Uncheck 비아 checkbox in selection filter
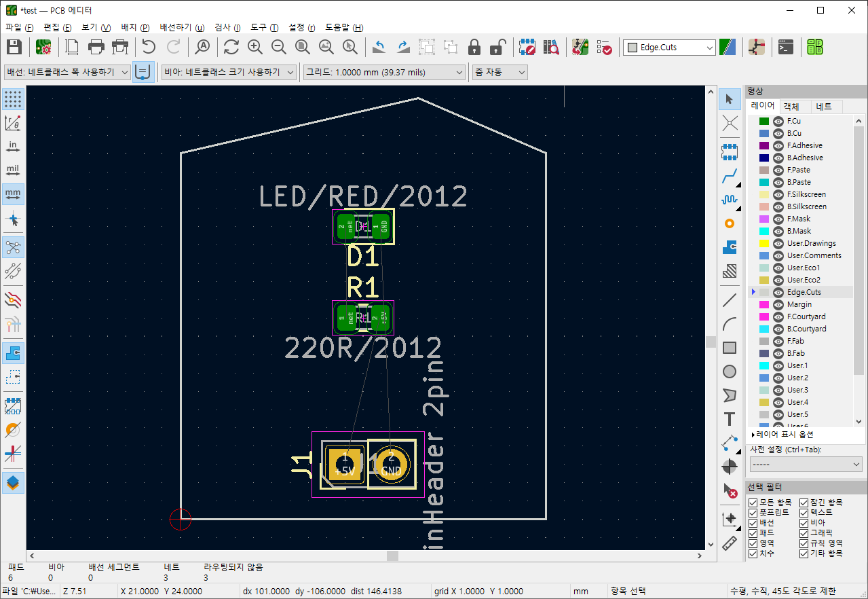The image size is (868, 599). click(x=804, y=523)
